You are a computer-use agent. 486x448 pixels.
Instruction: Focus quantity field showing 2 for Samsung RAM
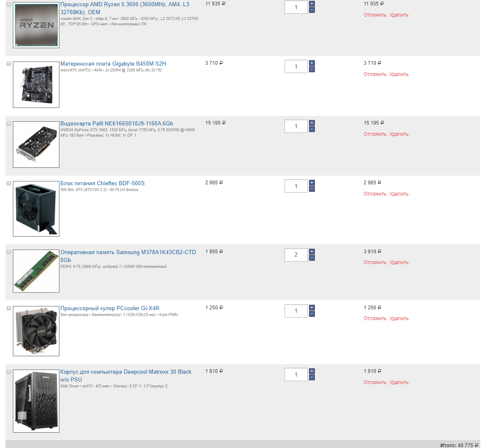pos(296,255)
